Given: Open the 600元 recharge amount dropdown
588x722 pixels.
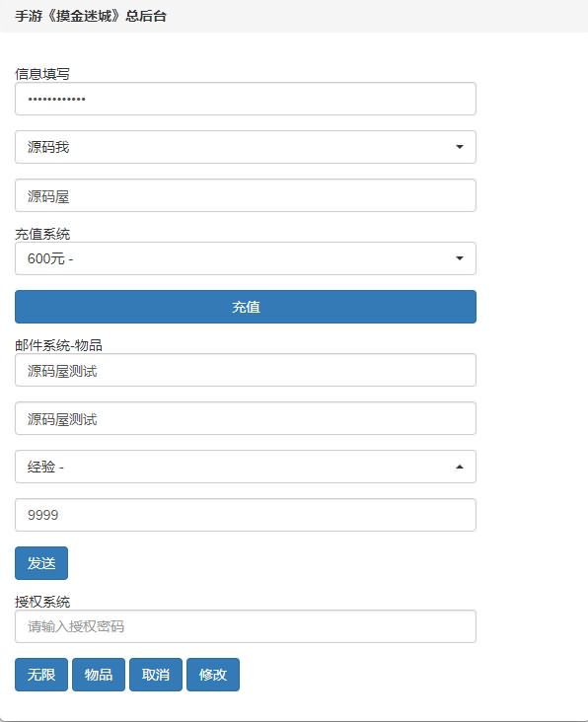Looking at the screenshot, I should (246, 258).
